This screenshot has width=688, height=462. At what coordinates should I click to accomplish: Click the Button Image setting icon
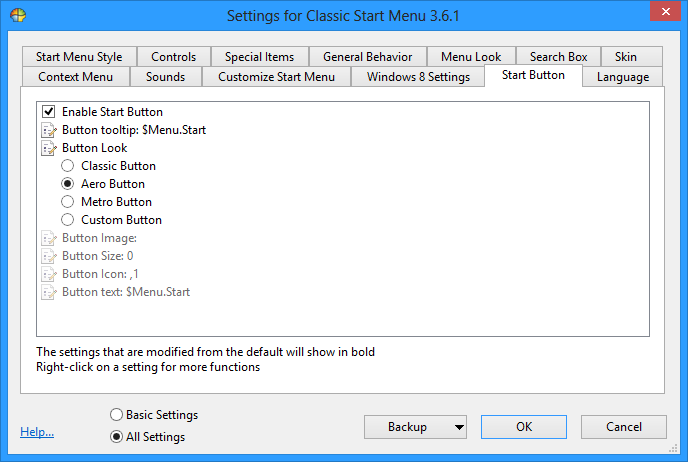coord(49,238)
